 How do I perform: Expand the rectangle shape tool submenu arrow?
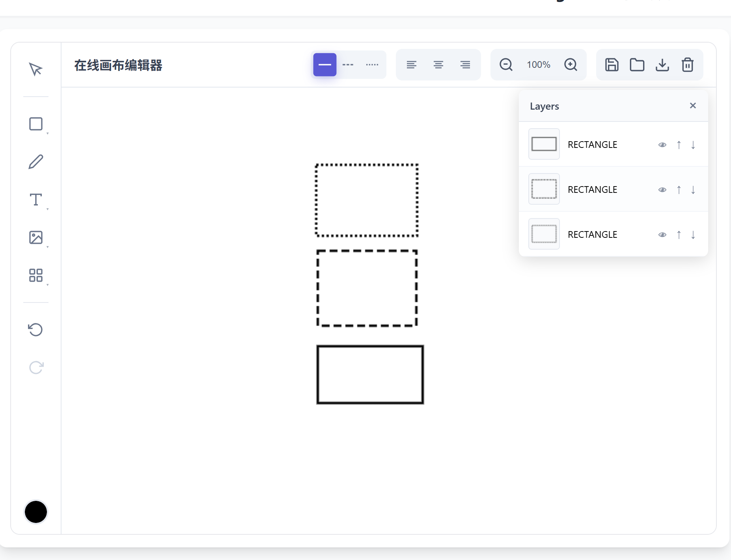[48, 134]
